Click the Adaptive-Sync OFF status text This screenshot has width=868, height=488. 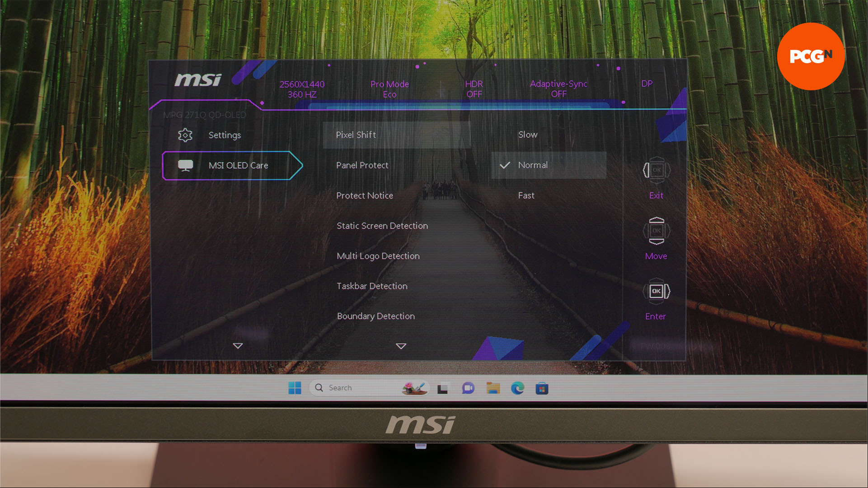(558, 88)
